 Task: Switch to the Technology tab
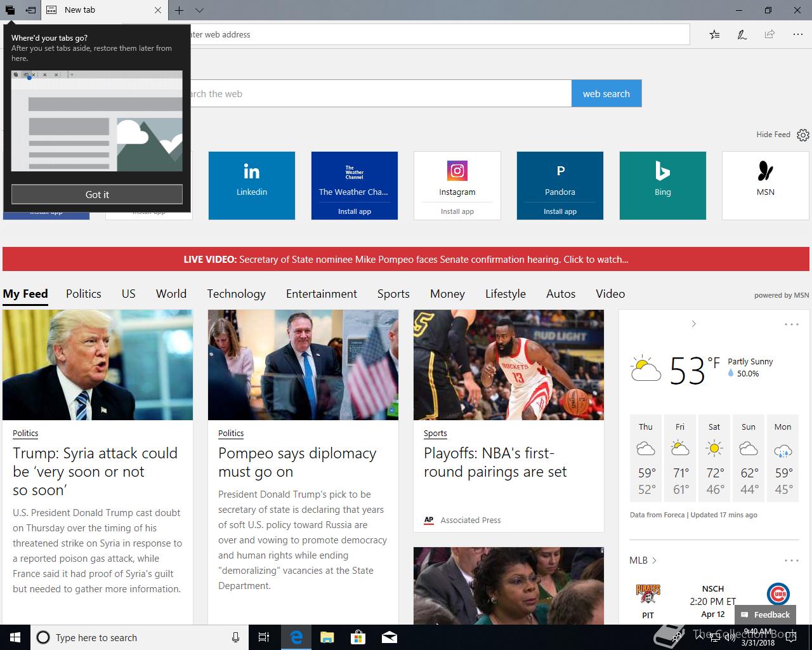(x=236, y=294)
